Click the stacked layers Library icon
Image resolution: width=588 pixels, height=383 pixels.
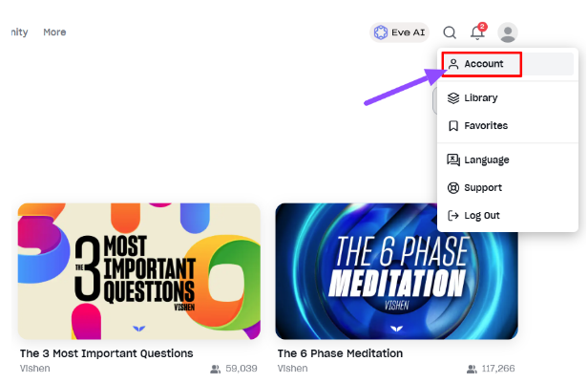coord(453,98)
